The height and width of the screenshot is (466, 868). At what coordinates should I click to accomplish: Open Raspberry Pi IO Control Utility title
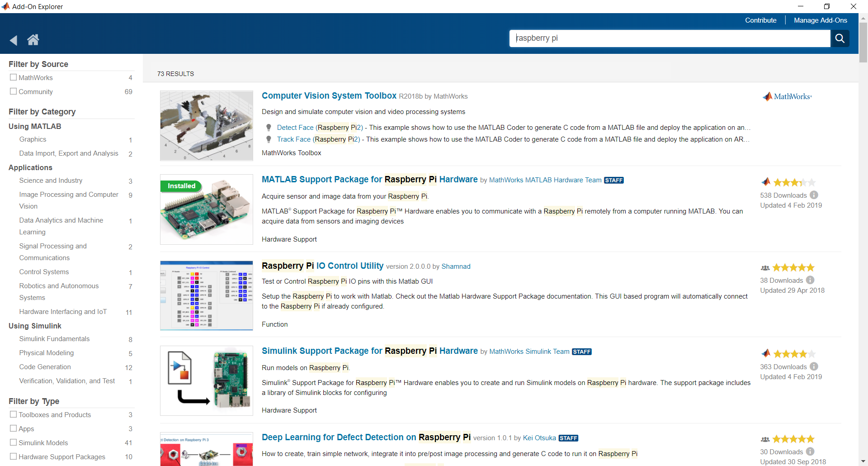tap(322, 266)
